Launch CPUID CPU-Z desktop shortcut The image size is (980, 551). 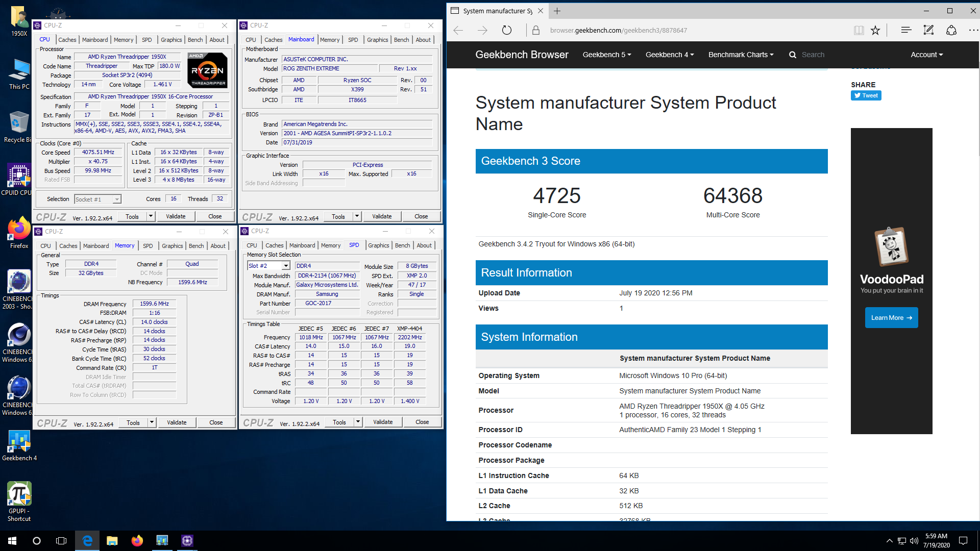pyautogui.click(x=18, y=180)
